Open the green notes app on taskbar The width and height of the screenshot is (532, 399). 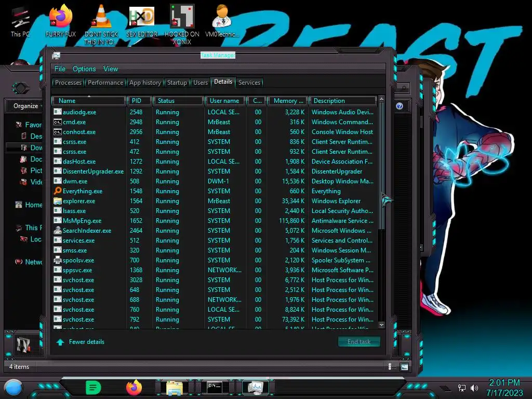(94, 388)
